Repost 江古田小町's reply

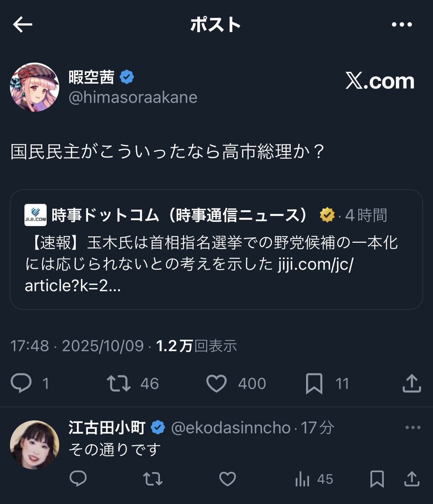pyautogui.click(x=152, y=479)
